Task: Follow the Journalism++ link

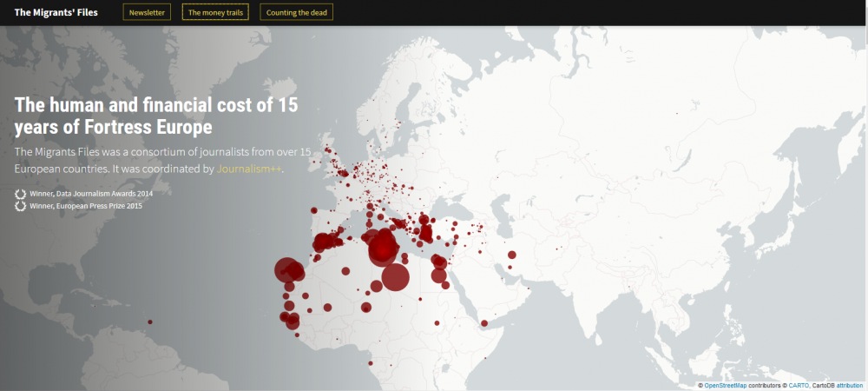Action: coord(250,169)
